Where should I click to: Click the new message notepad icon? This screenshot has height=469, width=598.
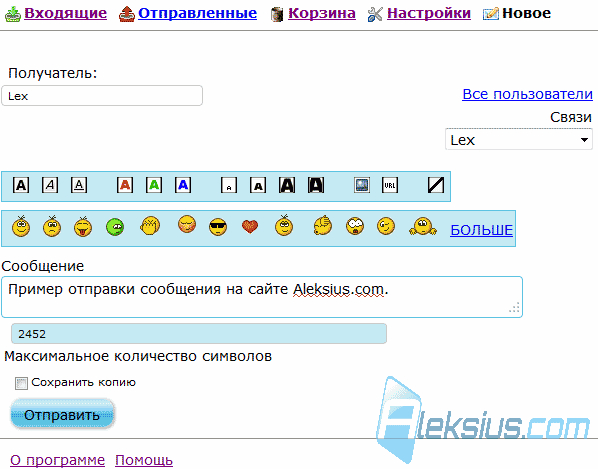491,14
